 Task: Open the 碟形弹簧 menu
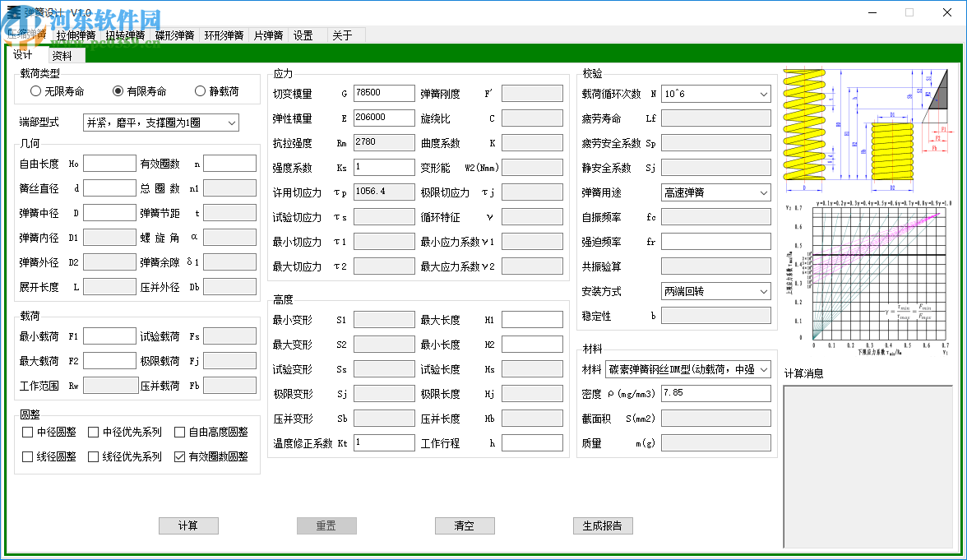(174, 35)
